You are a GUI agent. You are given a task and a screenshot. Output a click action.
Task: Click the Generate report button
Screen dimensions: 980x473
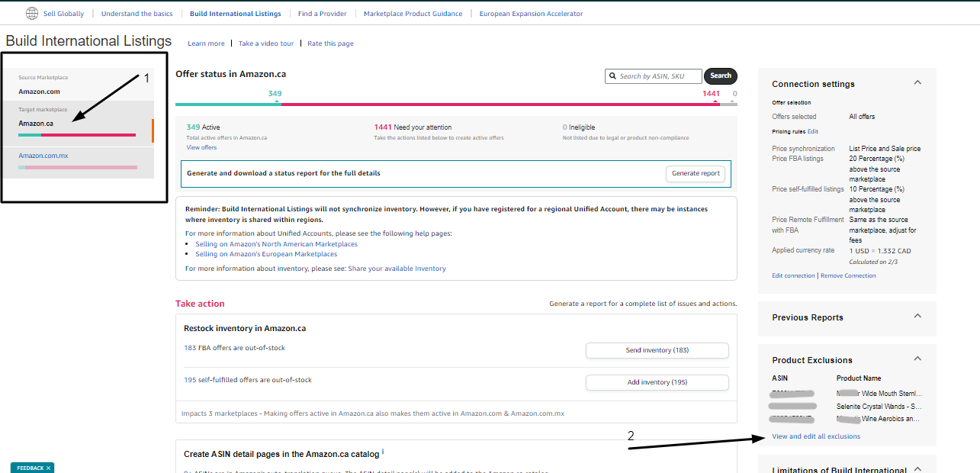(x=696, y=173)
